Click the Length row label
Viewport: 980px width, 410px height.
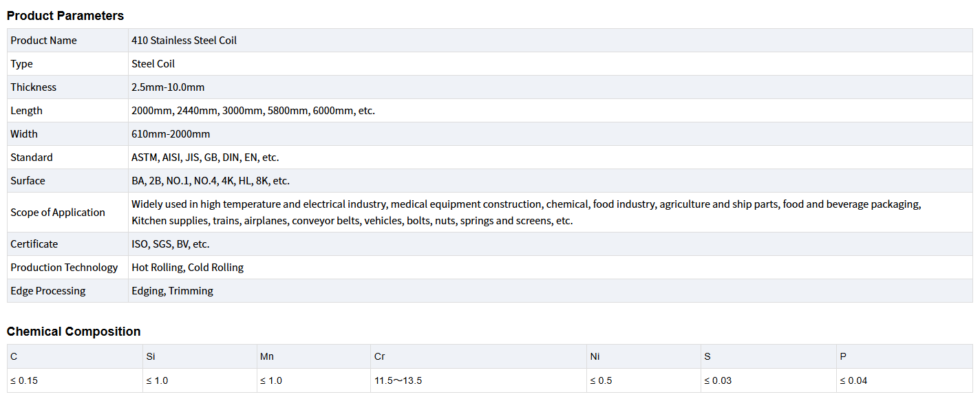coord(26,111)
